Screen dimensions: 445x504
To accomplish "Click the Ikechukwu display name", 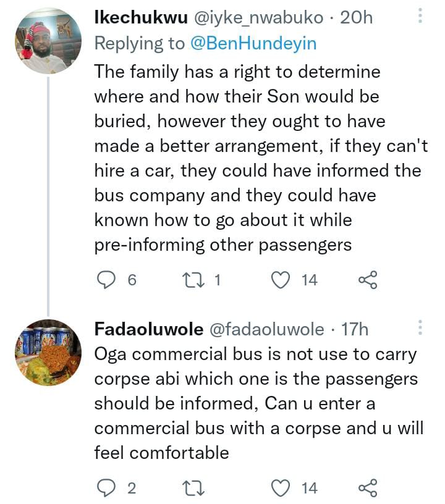I will (142, 19).
